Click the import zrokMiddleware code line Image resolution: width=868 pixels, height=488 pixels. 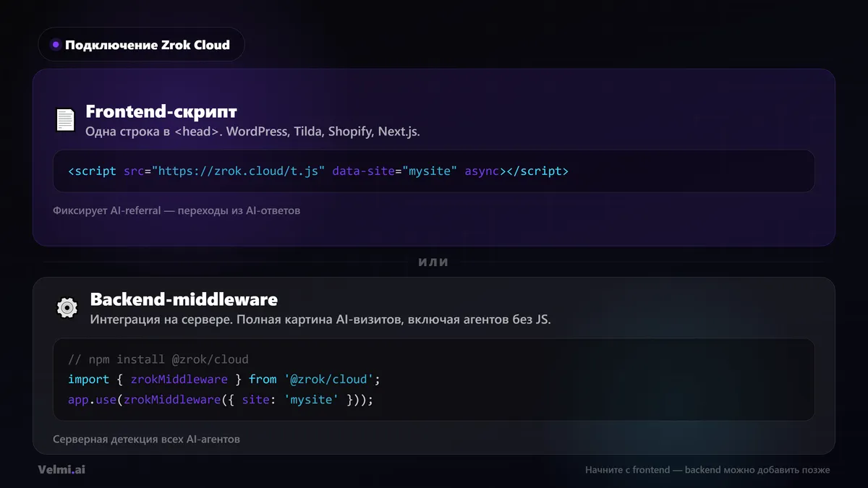(x=224, y=380)
